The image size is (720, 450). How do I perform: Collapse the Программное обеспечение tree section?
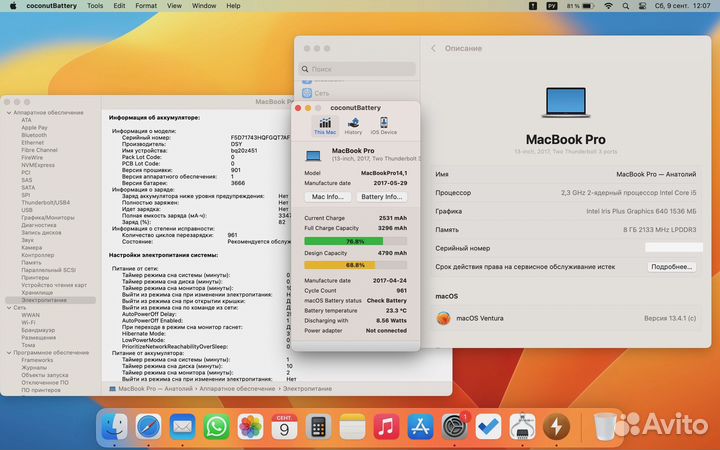[x=9, y=353]
